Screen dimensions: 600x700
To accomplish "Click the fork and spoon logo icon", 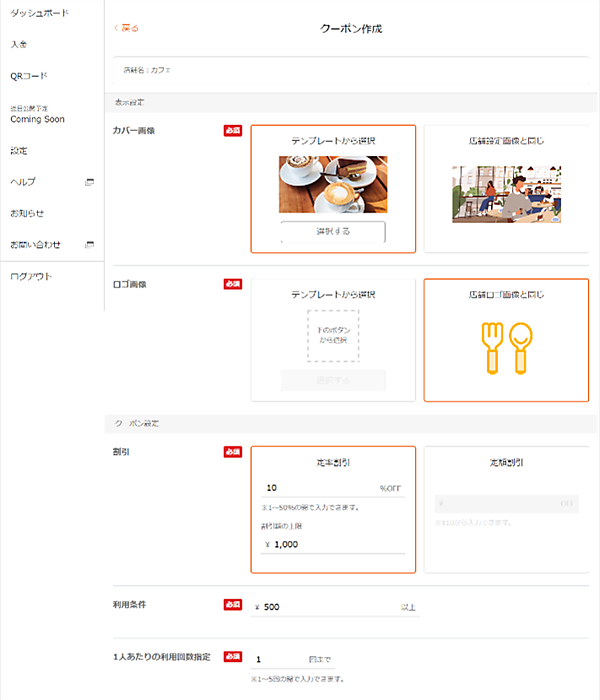I will point(505,348).
